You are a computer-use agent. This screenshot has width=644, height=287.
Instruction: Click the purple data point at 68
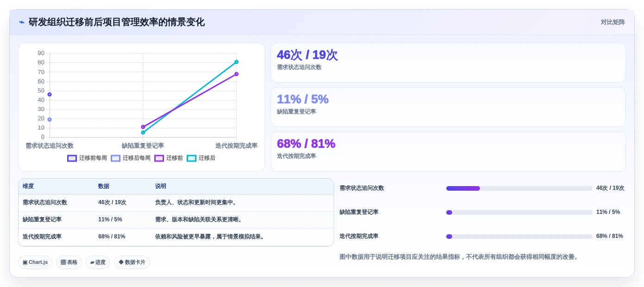point(236,74)
